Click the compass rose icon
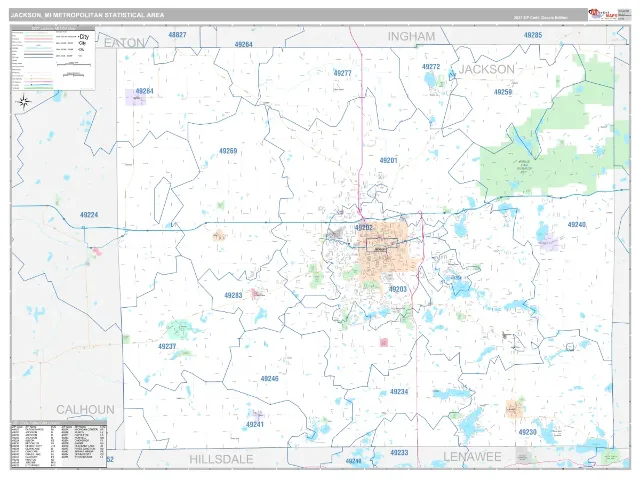The width and height of the screenshot is (640, 480). (x=24, y=102)
